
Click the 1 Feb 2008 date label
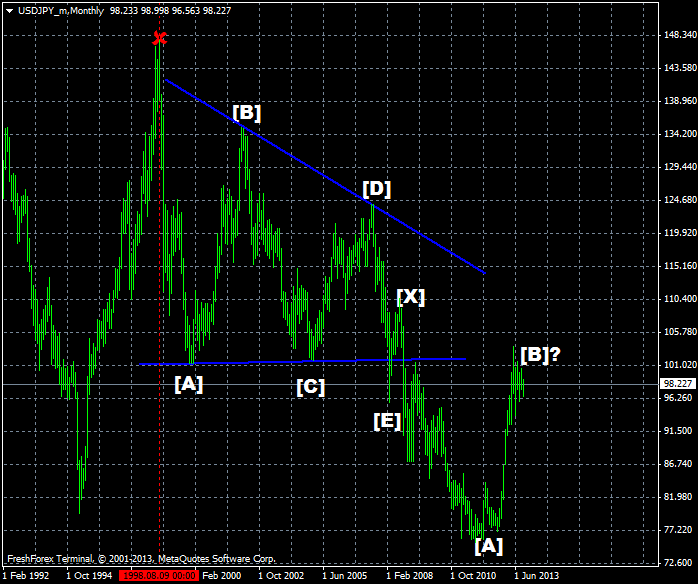[409, 576]
